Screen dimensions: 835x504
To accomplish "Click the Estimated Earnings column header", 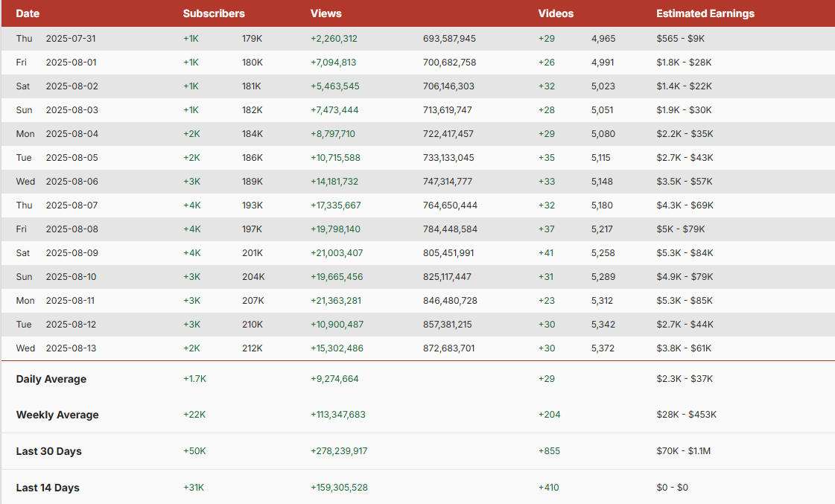I will tap(705, 13).
